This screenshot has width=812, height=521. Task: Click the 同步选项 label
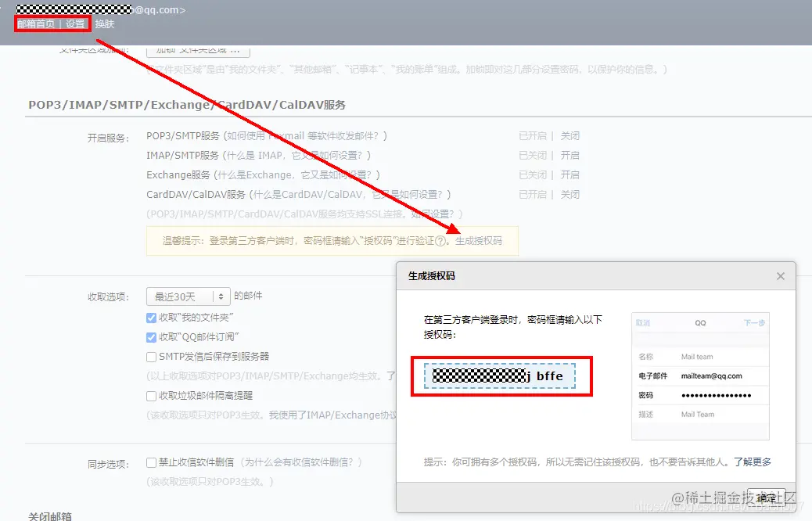pyautogui.click(x=108, y=464)
